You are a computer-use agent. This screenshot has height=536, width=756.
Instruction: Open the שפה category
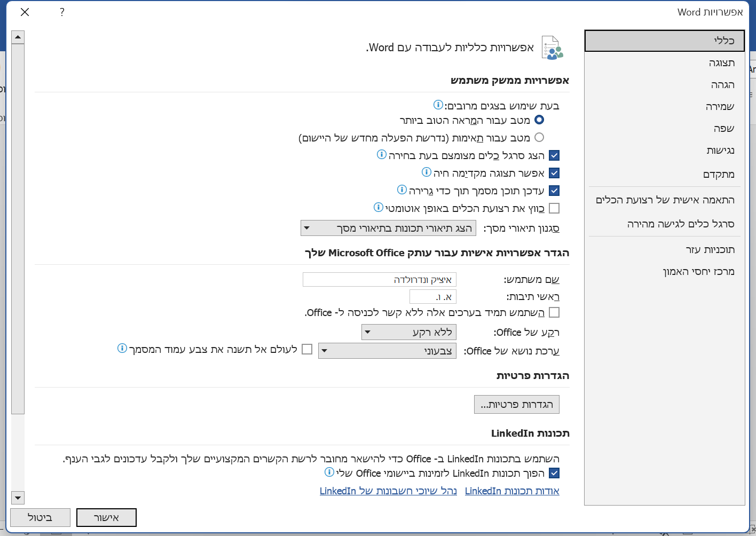(665, 128)
